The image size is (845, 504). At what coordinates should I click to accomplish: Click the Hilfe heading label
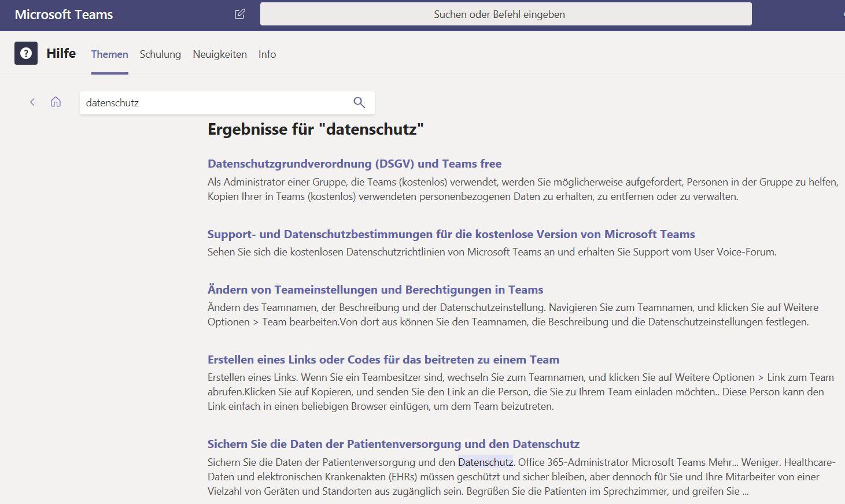pyautogui.click(x=61, y=53)
